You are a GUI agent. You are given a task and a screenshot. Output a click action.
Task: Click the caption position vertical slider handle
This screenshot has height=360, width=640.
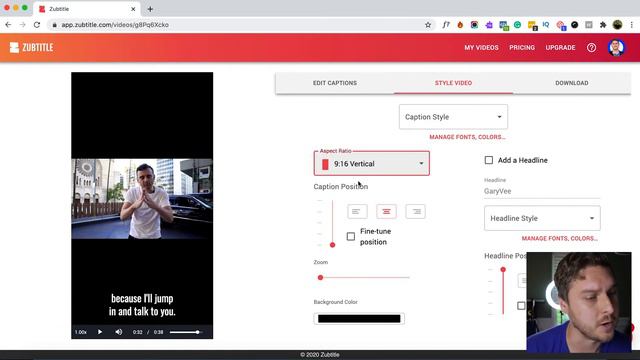pos(332,245)
